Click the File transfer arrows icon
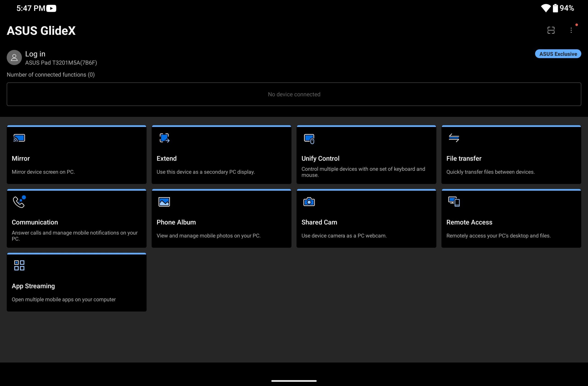Image resolution: width=588 pixels, height=386 pixels. point(454,138)
